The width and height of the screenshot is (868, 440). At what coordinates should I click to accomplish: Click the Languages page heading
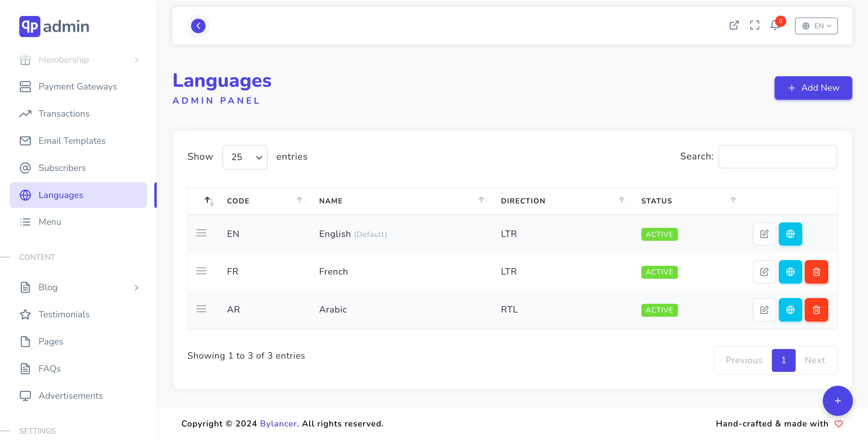point(222,81)
